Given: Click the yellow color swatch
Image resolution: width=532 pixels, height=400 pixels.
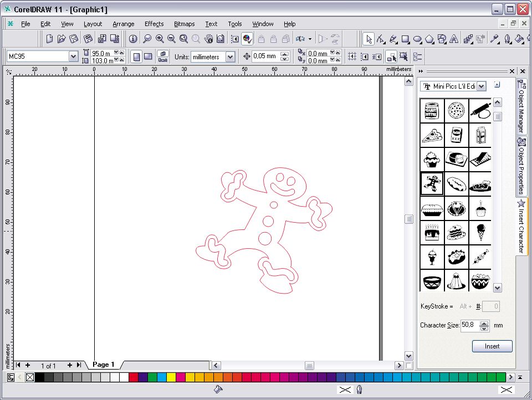Looking at the screenshot, I should click(171, 377).
